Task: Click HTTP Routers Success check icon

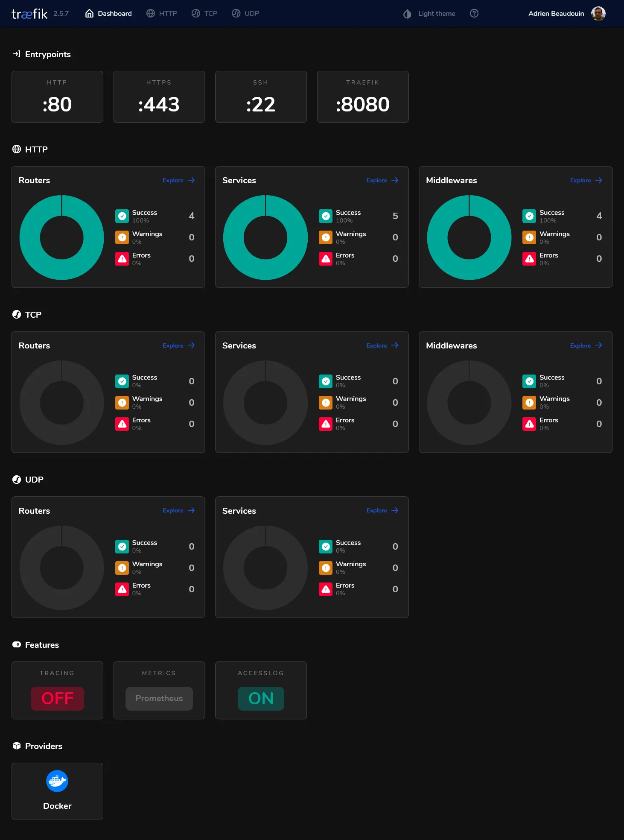Action: [122, 216]
